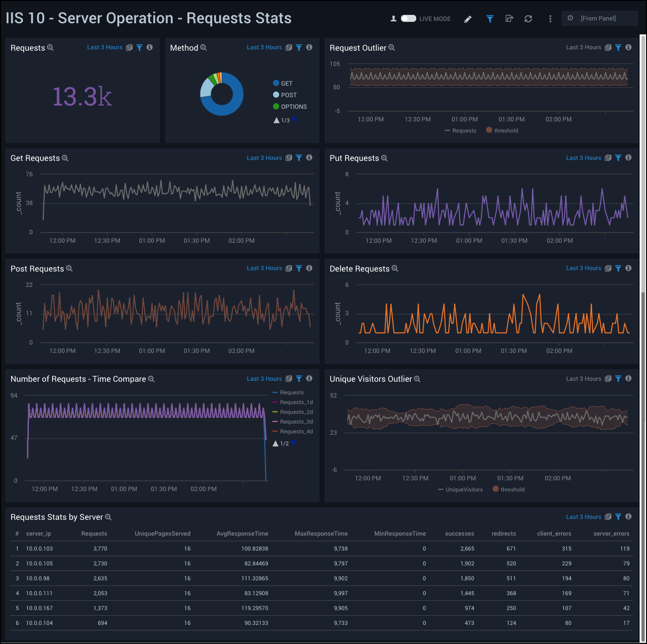Magnify the Delete Requests panel
Image resolution: width=647 pixels, height=644 pixels.
[x=395, y=268]
